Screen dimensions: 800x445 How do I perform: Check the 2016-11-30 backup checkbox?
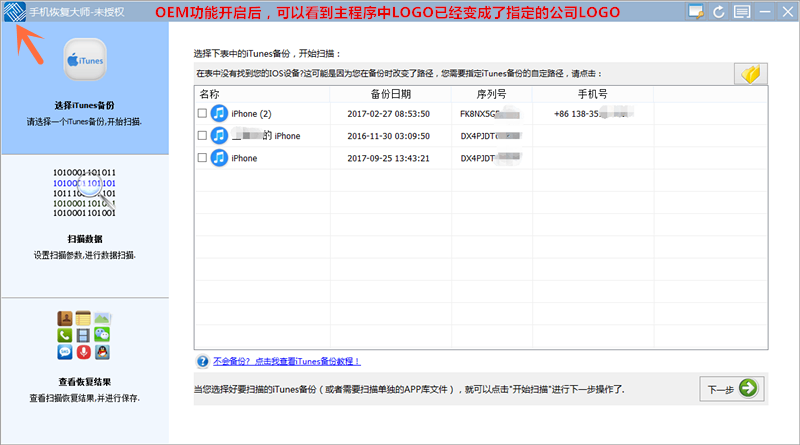(202, 136)
